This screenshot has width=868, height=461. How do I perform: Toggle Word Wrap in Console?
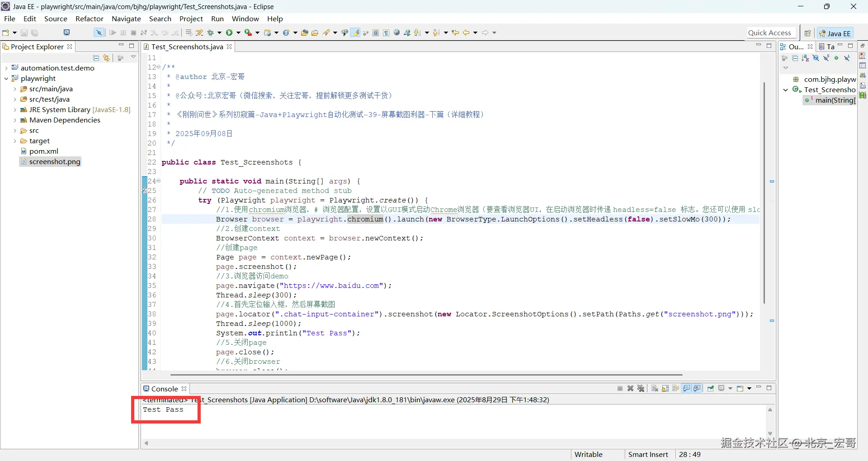pyautogui.click(x=676, y=388)
